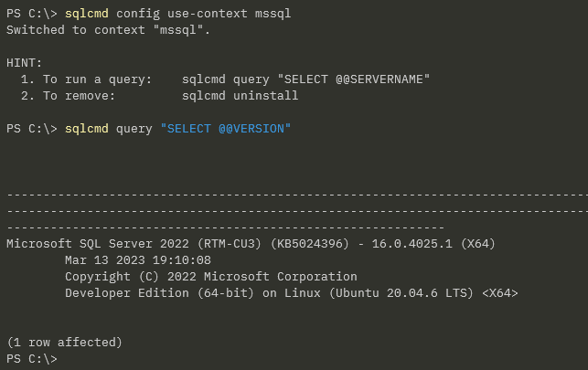Image resolution: width=588 pixels, height=370 pixels.
Task: Click the "16.0.4025.1" version number
Action: [x=412, y=243]
